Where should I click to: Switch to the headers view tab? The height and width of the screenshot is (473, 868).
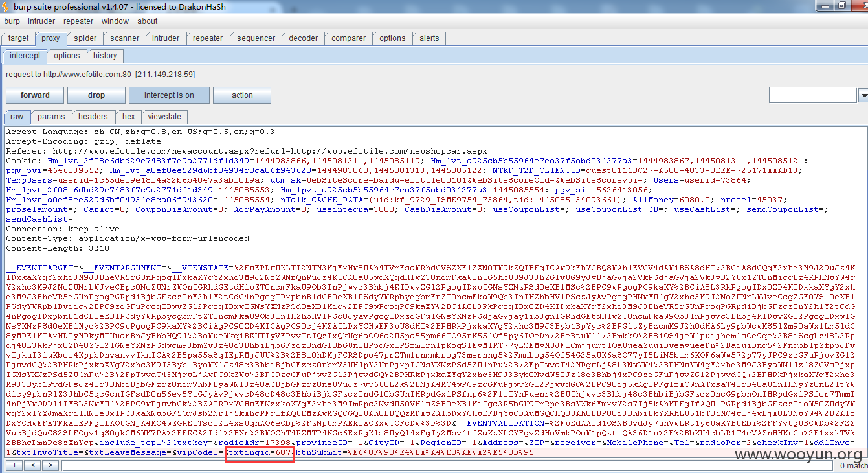tap(93, 117)
